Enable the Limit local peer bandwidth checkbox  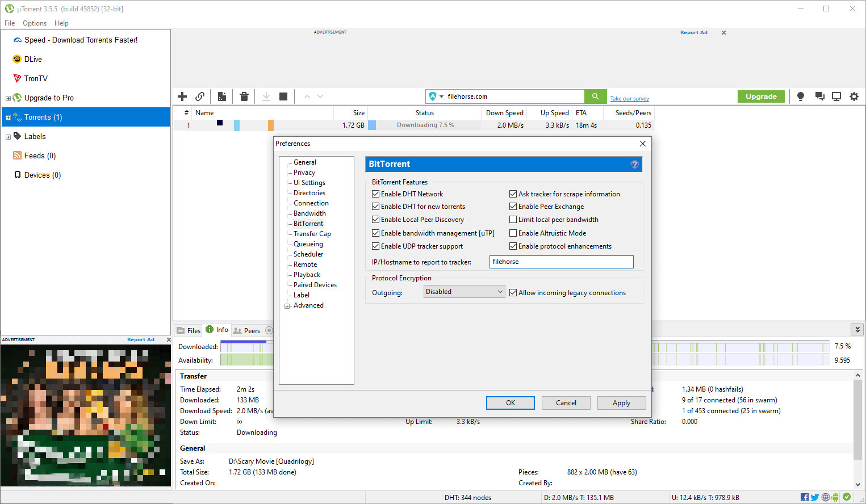click(x=513, y=220)
